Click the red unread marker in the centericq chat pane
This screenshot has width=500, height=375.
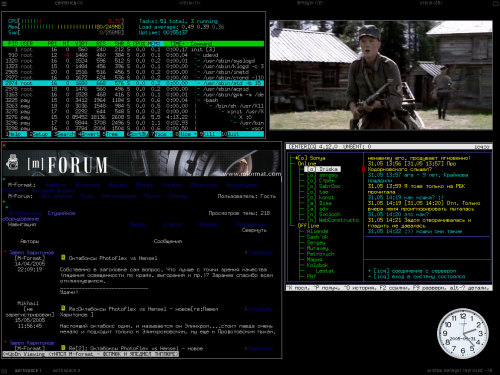point(363,169)
